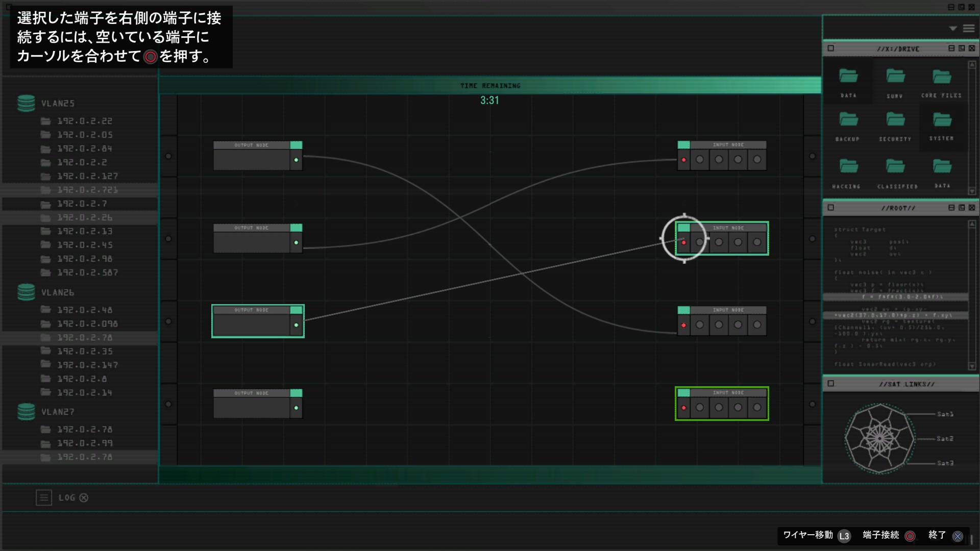The image size is (980, 551).
Task: Open the CLASSIFIED folder icon
Action: tap(895, 166)
